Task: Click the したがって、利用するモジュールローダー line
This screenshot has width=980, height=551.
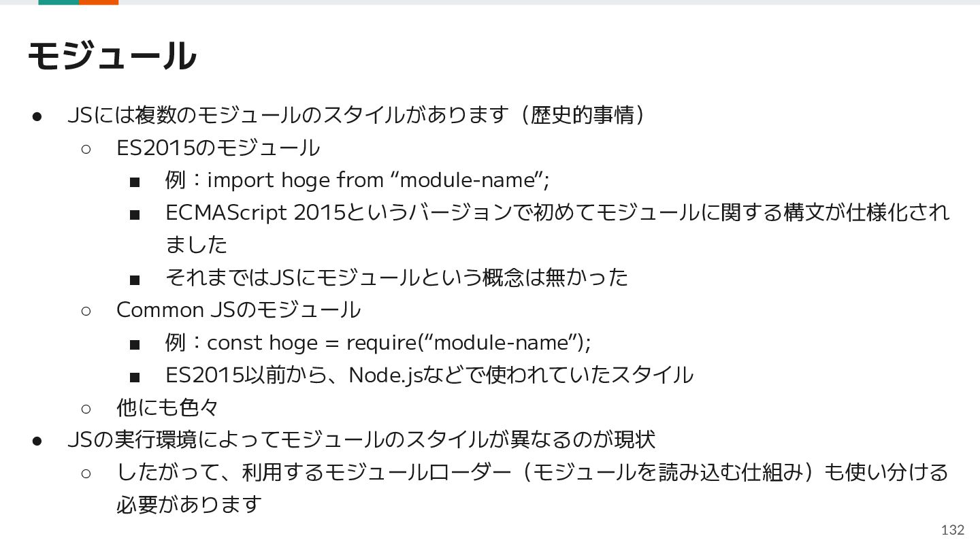Action: pyautogui.click(x=532, y=472)
